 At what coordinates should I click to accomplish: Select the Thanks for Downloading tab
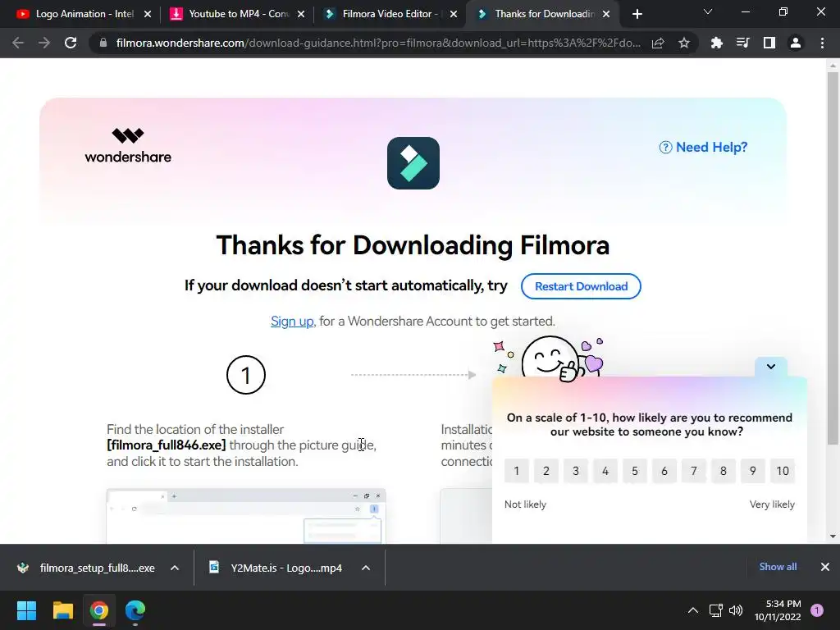click(543, 14)
